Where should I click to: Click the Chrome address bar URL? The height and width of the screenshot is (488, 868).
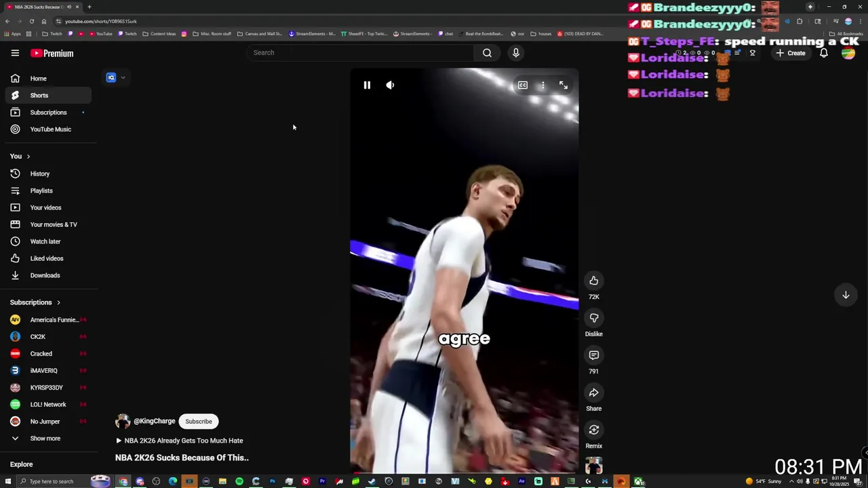click(101, 21)
